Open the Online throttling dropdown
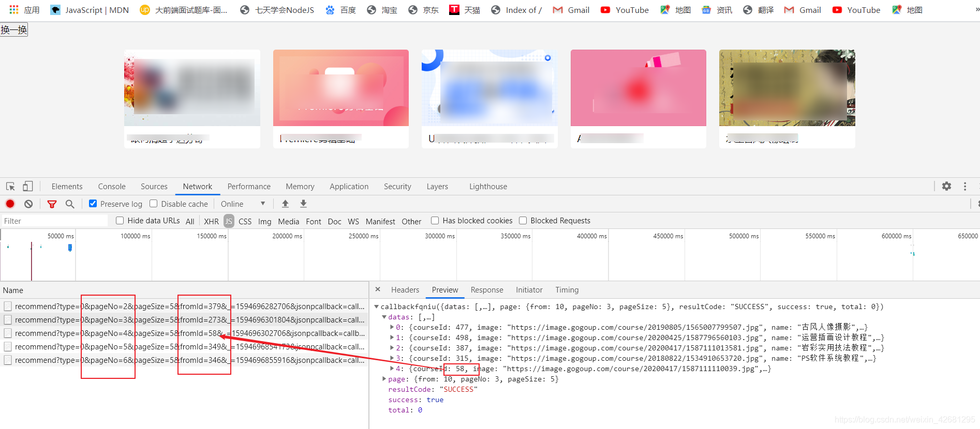The width and height of the screenshot is (980, 429). [243, 204]
